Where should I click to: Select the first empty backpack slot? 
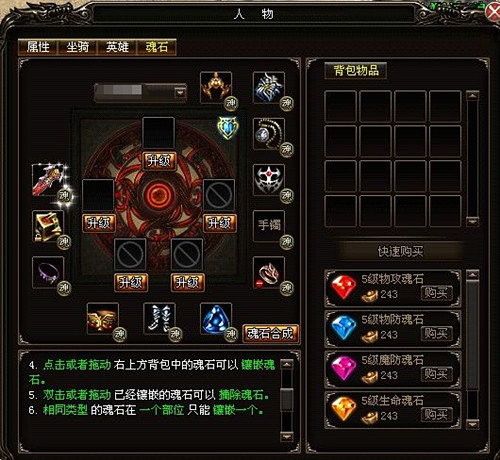(x=340, y=106)
